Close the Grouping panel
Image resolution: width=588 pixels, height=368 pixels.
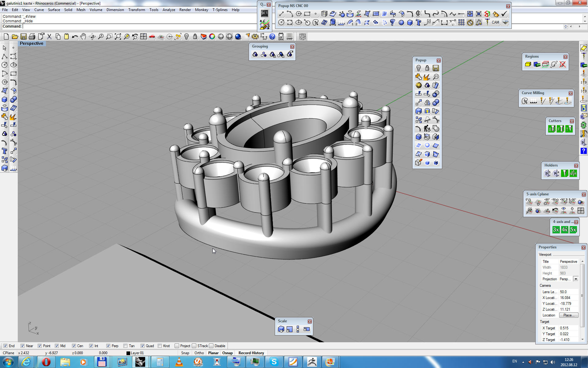click(x=292, y=47)
